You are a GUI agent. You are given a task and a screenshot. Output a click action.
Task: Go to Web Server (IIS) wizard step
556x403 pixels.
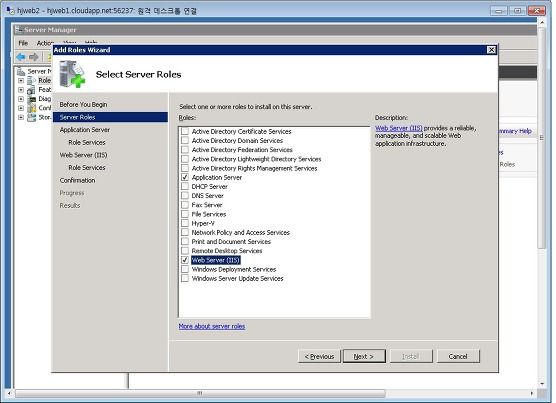[x=83, y=155]
